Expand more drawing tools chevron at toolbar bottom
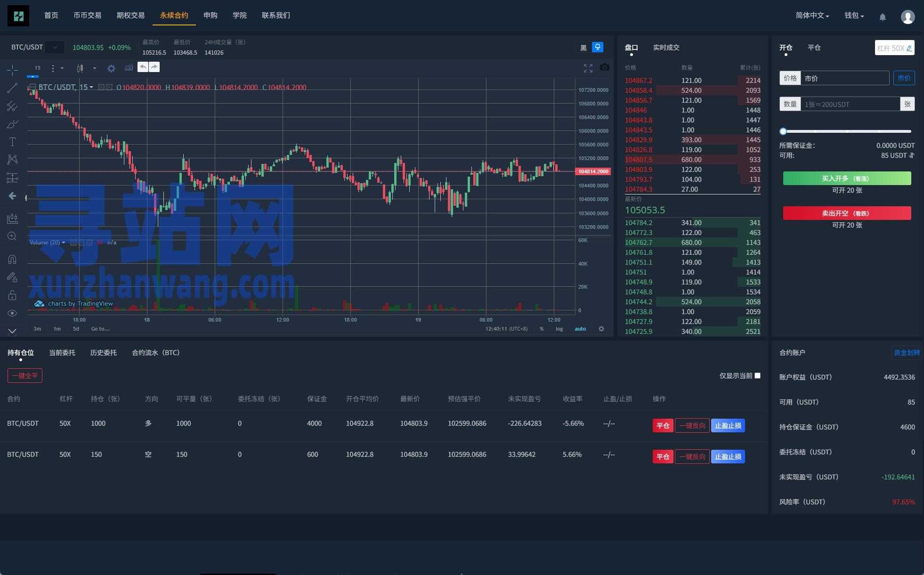924x575 pixels. (x=12, y=331)
